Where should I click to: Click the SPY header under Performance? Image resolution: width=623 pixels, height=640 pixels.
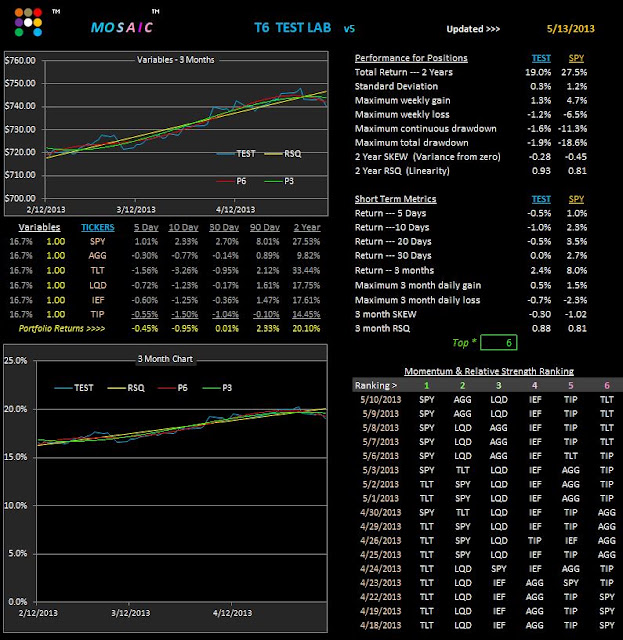[x=576, y=58]
